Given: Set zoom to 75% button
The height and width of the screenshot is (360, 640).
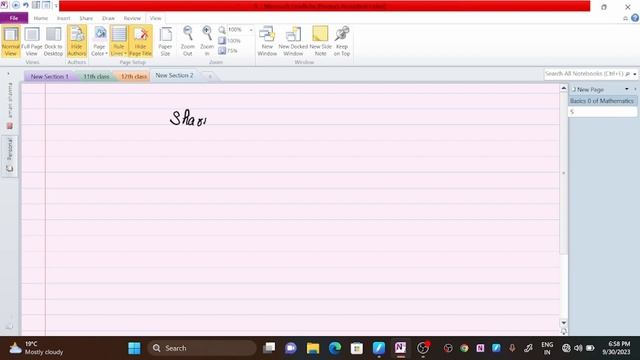Looking at the screenshot, I should point(228,51).
